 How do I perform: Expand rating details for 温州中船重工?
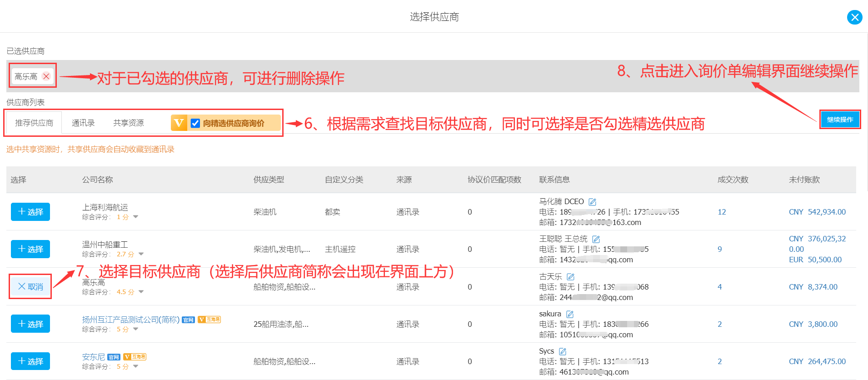pyautogui.click(x=141, y=254)
